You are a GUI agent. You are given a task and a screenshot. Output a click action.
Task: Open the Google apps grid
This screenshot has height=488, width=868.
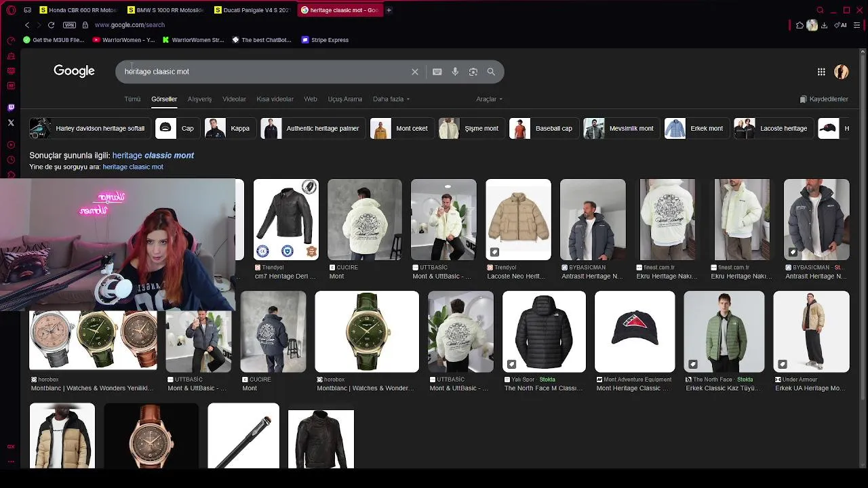821,72
